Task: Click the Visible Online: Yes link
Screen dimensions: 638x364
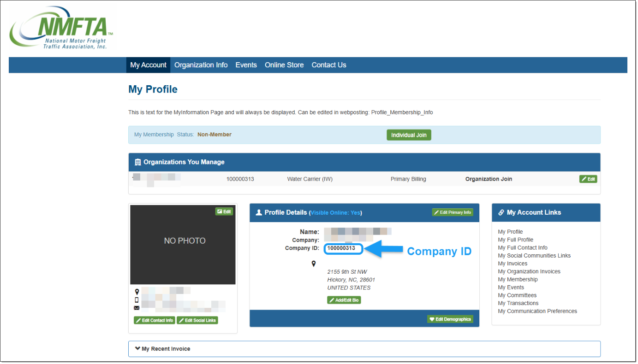Action: pyautogui.click(x=335, y=213)
